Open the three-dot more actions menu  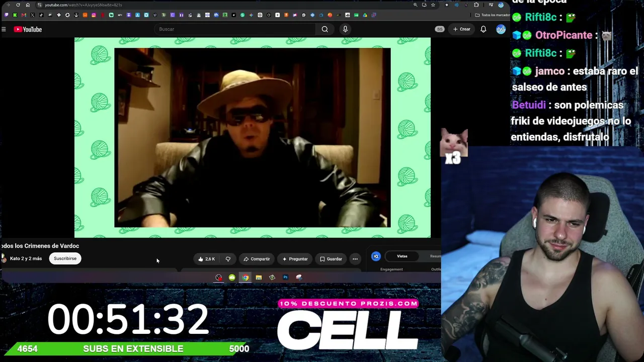coord(355,259)
